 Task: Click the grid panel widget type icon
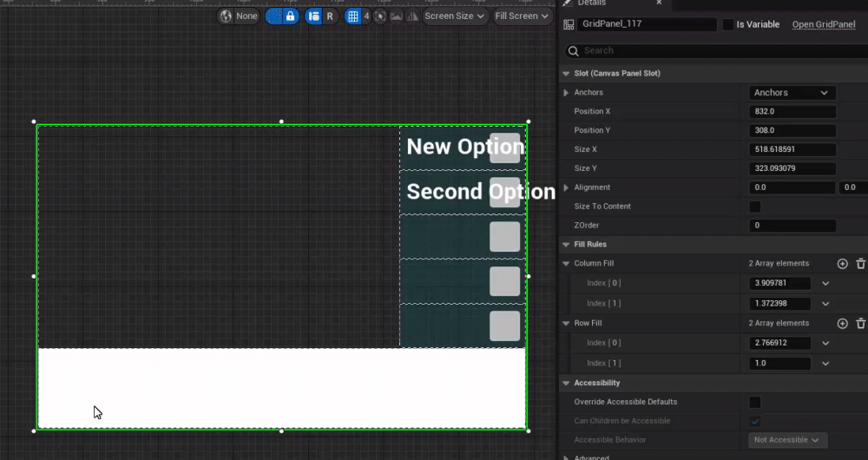(569, 24)
